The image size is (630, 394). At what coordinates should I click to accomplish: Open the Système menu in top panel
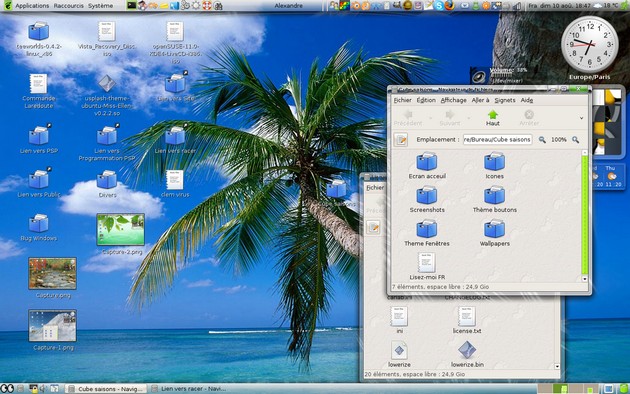[x=100, y=6]
